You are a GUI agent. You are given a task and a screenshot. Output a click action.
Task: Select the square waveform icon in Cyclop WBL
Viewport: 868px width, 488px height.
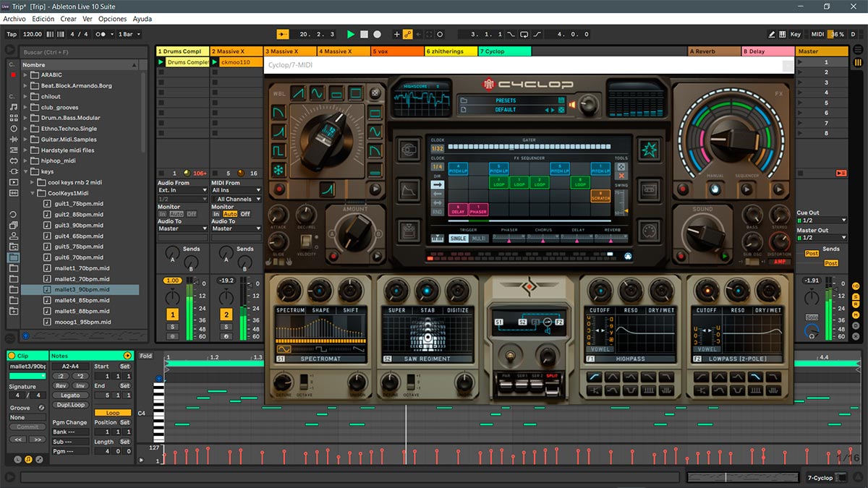coord(279,151)
